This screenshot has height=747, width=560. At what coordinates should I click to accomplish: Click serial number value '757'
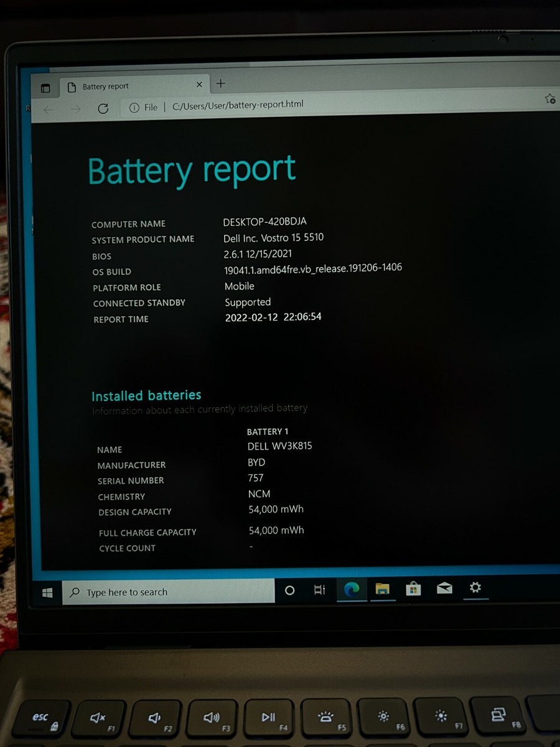[256, 478]
